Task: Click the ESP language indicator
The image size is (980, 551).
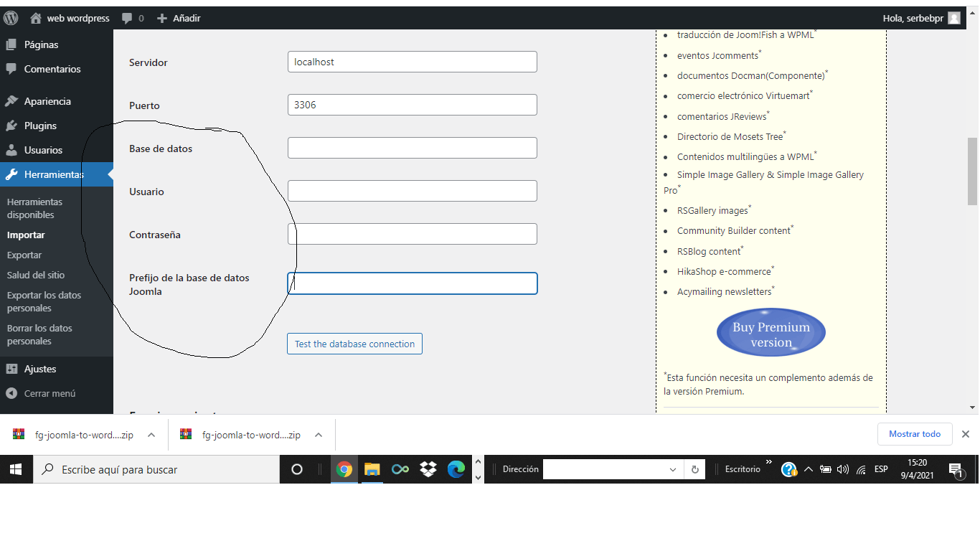Action: tap(881, 469)
